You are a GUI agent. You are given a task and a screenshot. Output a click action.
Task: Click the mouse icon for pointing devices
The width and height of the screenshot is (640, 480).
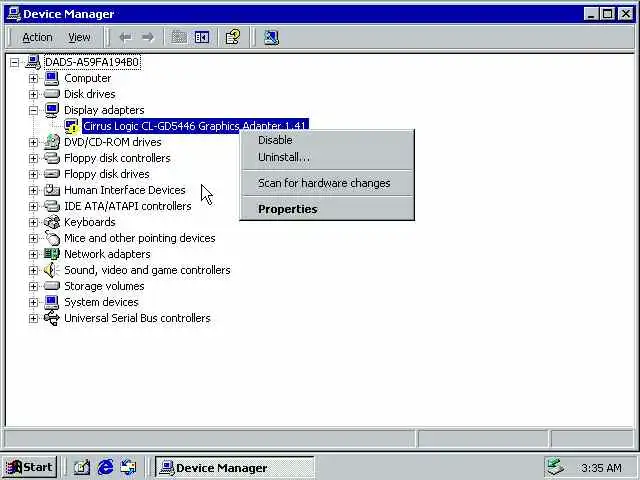pos(52,238)
